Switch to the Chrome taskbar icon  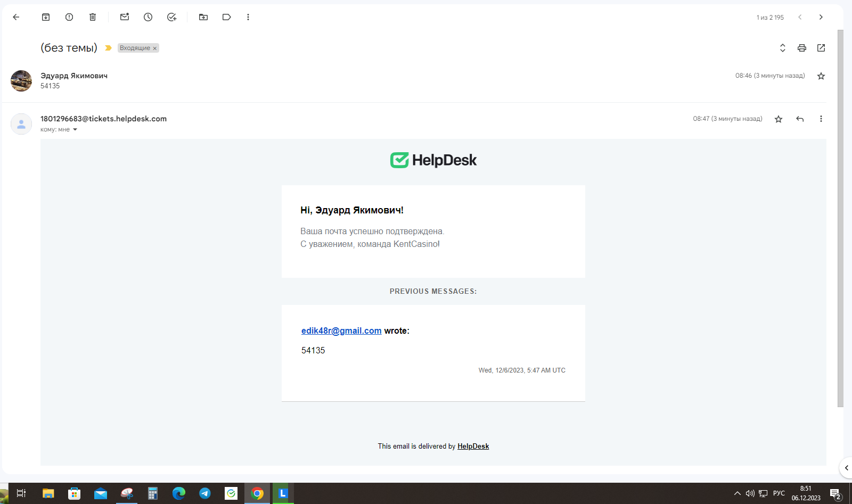(x=257, y=493)
